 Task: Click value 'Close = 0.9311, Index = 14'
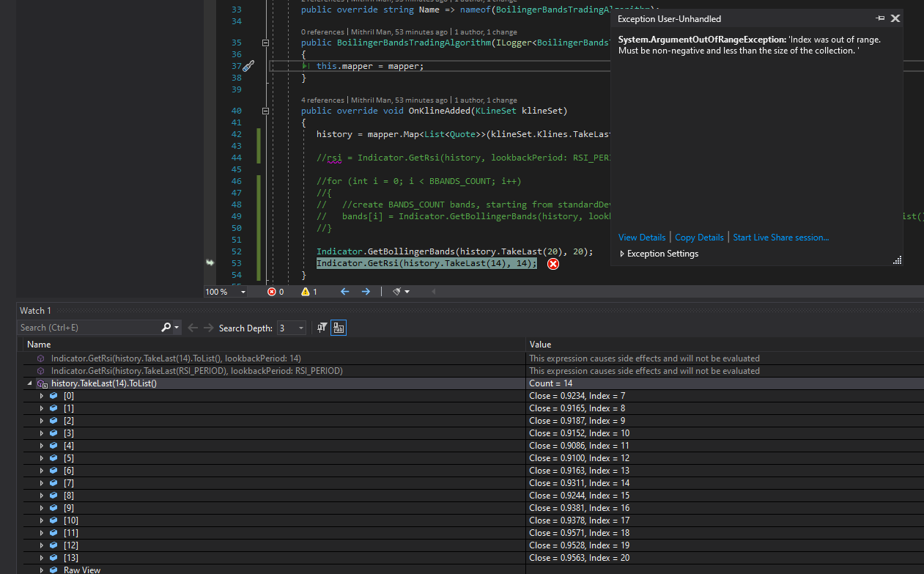pos(579,483)
